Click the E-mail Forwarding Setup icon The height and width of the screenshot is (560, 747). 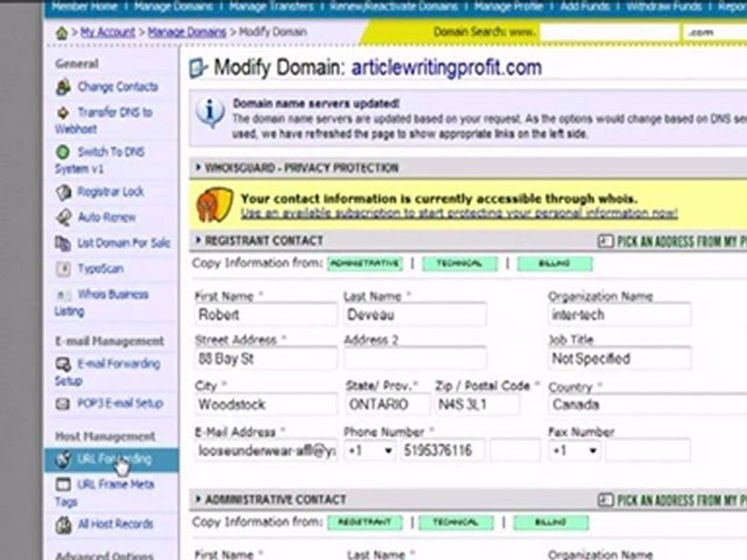click(x=63, y=364)
